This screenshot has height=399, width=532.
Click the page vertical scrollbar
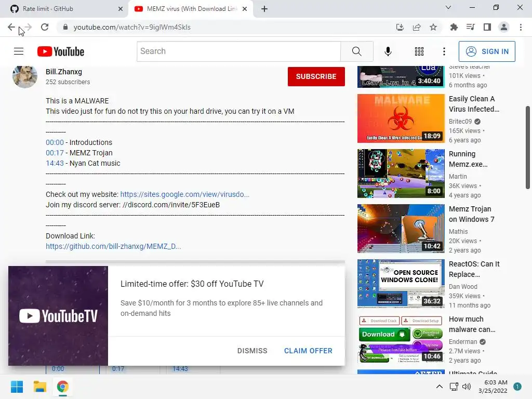[x=528, y=148]
